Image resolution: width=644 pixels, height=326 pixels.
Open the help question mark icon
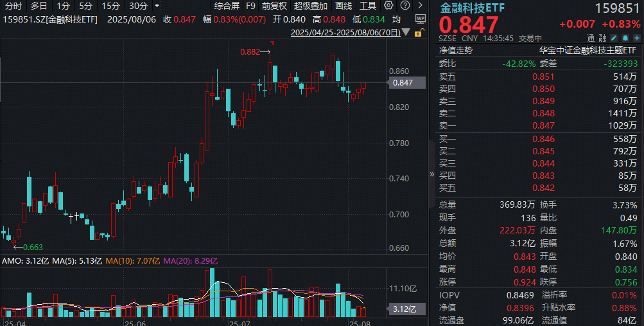click(405, 5)
